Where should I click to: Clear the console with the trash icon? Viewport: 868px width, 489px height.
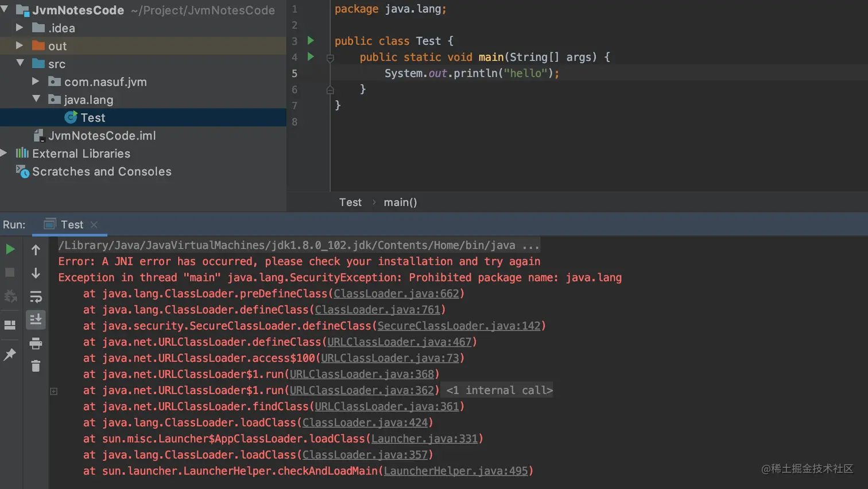pyautogui.click(x=36, y=366)
